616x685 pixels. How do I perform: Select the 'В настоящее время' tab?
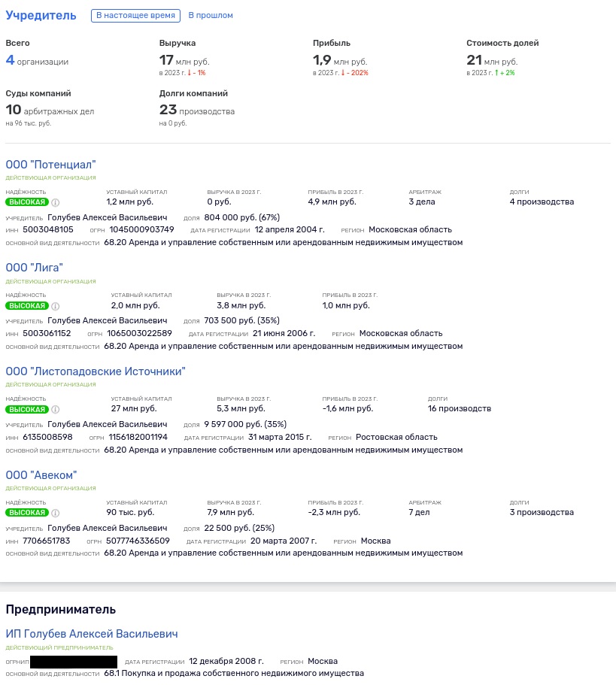pos(135,15)
